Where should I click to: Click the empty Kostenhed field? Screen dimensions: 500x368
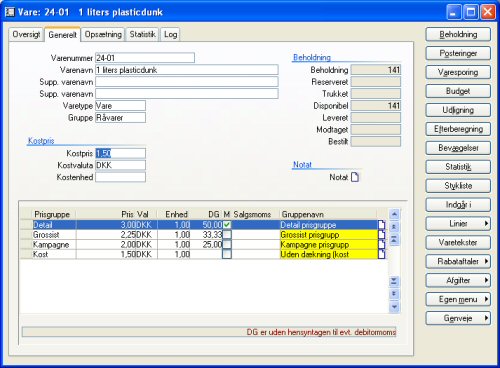120,177
